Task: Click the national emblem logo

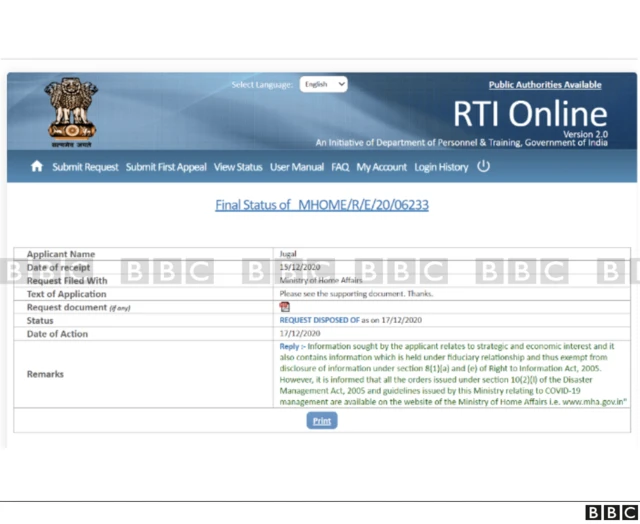Action: tap(70, 112)
